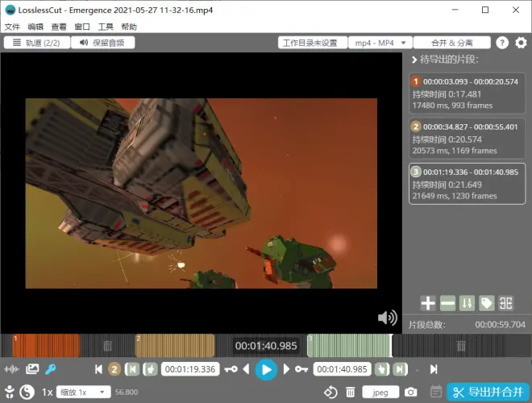
Task: Play the video
Action: coord(266,369)
